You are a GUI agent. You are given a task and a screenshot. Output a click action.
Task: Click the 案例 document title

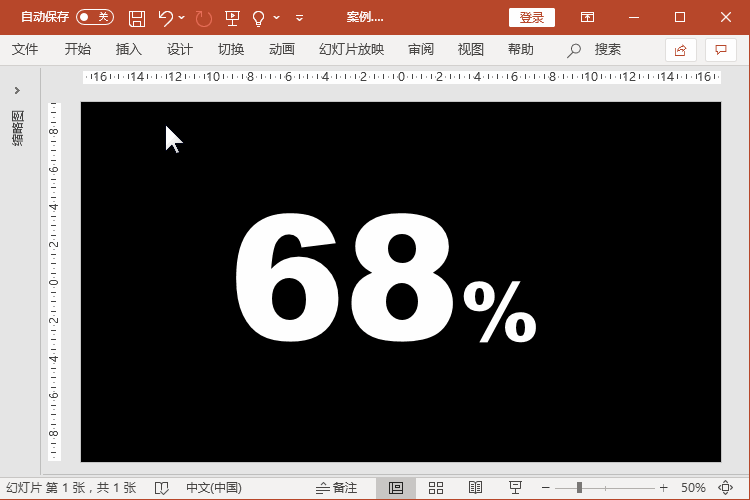pyautogui.click(x=365, y=18)
